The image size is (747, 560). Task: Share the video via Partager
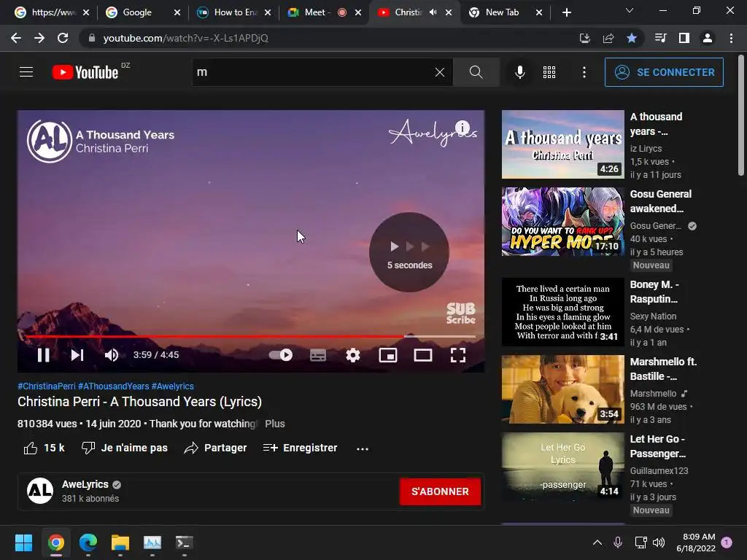tap(215, 448)
